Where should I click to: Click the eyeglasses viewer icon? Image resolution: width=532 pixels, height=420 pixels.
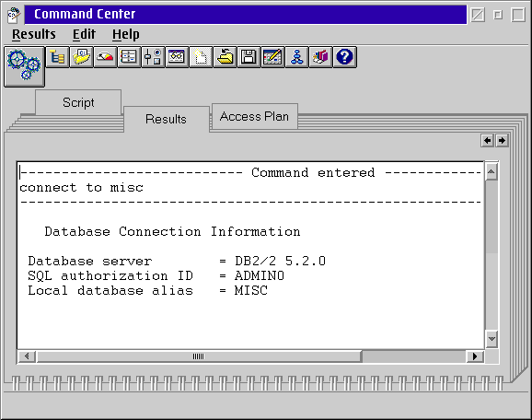tap(177, 57)
